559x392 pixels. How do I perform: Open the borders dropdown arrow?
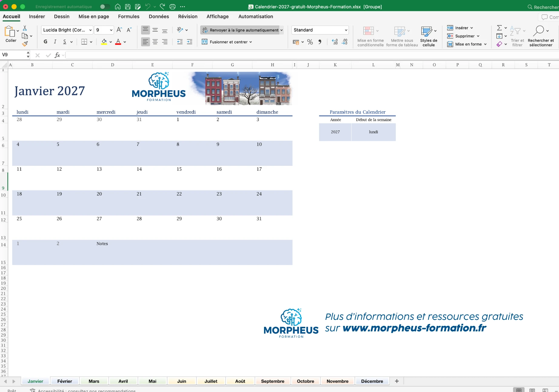coord(91,42)
